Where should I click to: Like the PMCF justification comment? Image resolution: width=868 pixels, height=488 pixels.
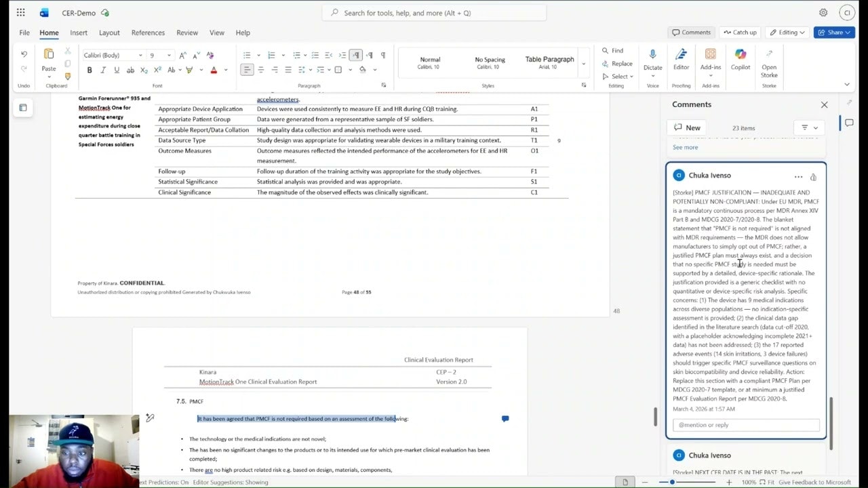point(813,177)
